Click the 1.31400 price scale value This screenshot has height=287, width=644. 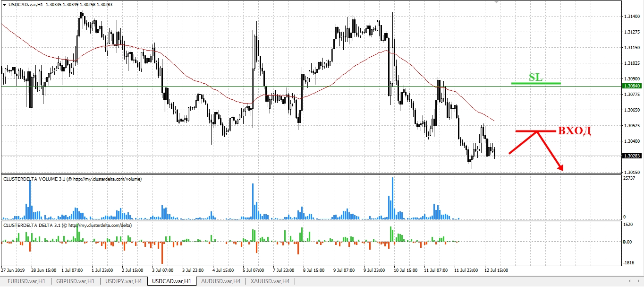[x=631, y=17]
